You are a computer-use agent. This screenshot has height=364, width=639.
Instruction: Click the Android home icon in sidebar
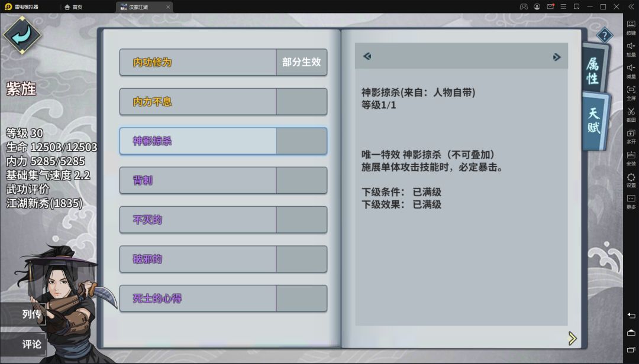click(631, 333)
